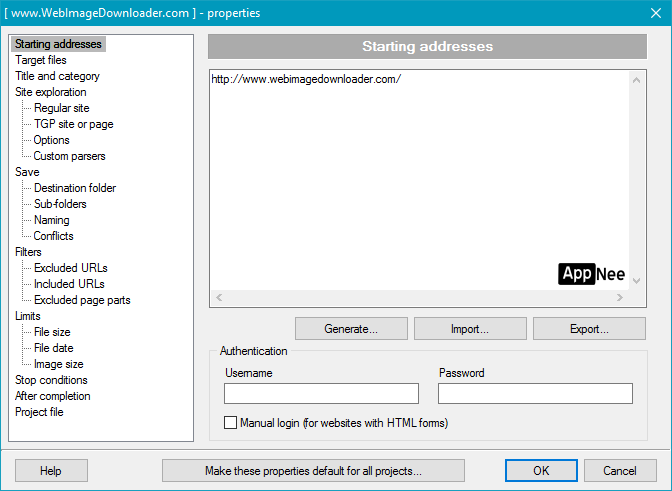The width and height of the screenshot is (672, 491).
Task: Click inside the starting addresses text area
Action: coord(419,180)
